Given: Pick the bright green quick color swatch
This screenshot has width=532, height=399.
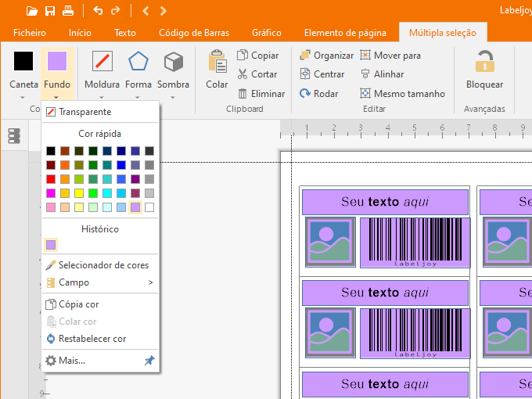Looking at the screenshot, I should point(93,193).
